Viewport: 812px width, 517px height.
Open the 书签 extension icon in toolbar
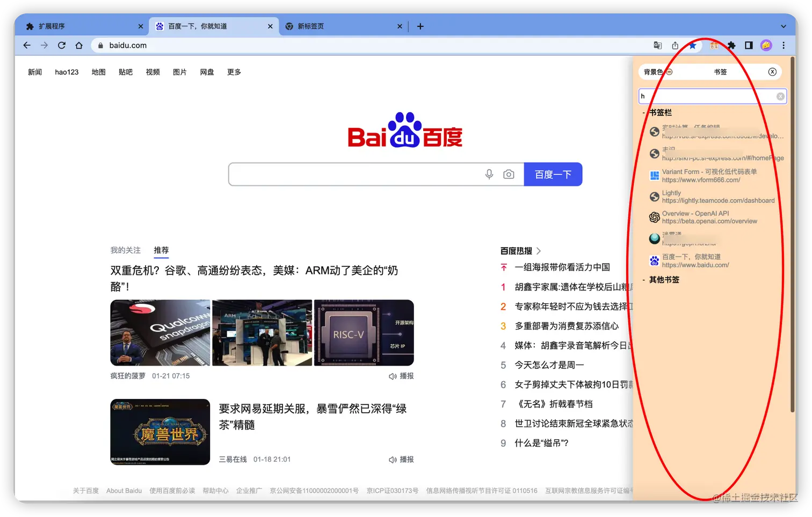pyautogui.click(x=714, y=46)
